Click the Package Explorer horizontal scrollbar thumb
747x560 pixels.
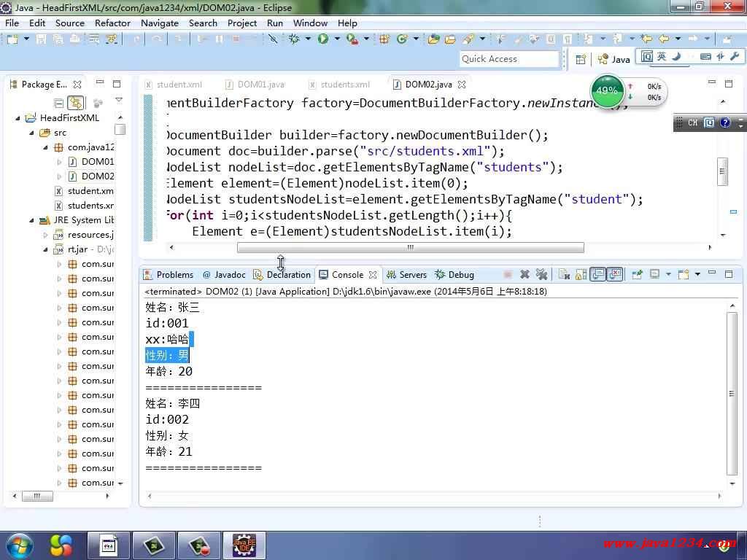37,496
